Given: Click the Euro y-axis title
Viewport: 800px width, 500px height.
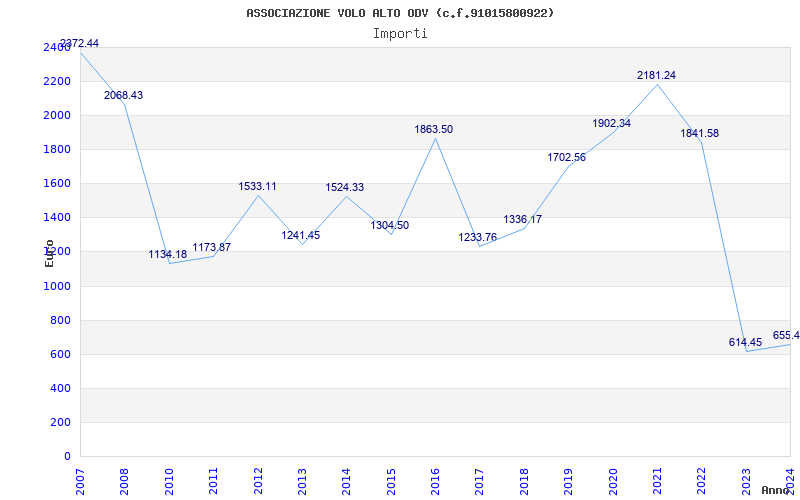Looking at the screenshot, I should [49, 253].
